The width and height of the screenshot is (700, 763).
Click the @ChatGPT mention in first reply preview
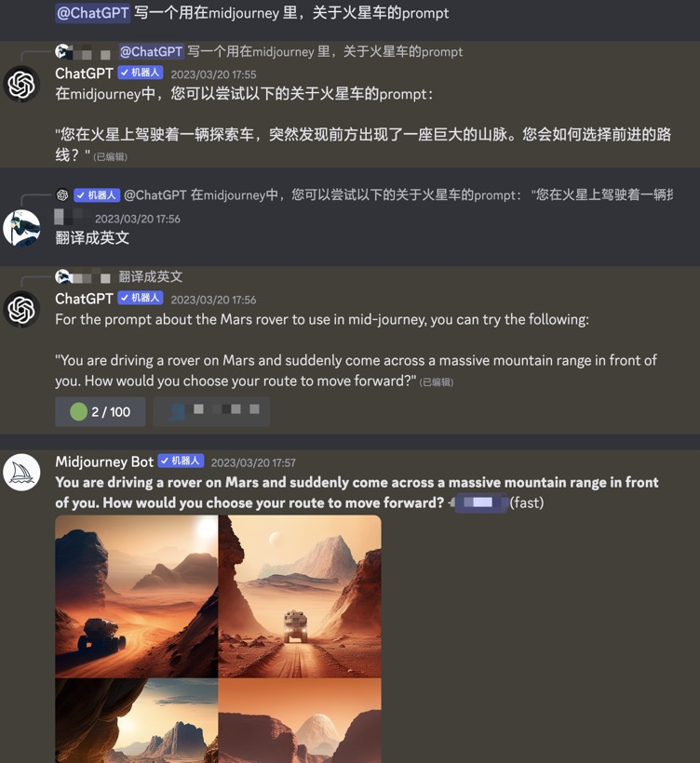pos(152,51)
